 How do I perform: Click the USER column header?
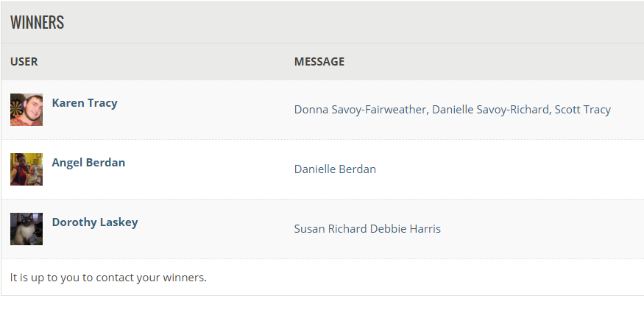tap(24, 62)
